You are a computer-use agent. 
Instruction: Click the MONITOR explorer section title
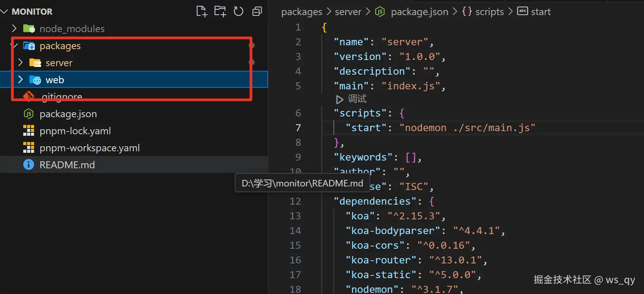(32, 12)
